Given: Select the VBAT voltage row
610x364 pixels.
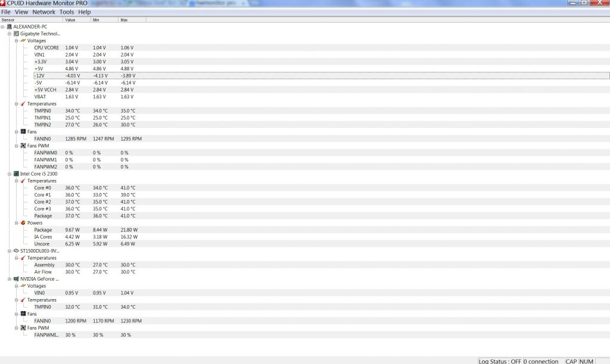Looking at the screenshot, I should pos(321,97).
